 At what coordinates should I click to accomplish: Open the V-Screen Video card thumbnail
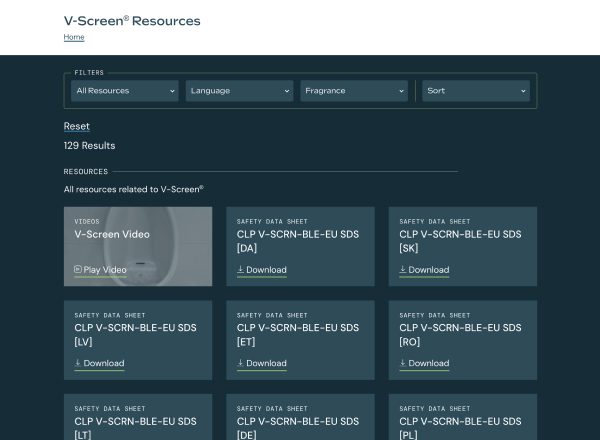tap(138, 246)
